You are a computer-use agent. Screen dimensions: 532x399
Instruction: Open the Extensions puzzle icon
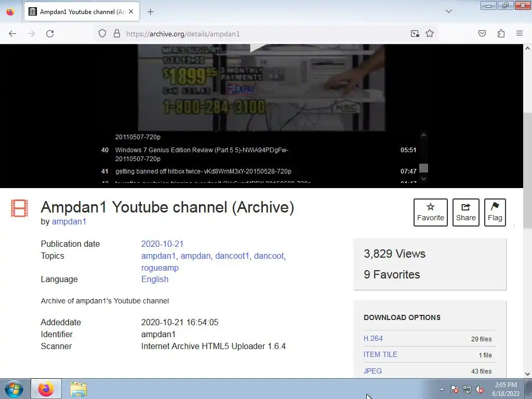click(x=501, y=34)
